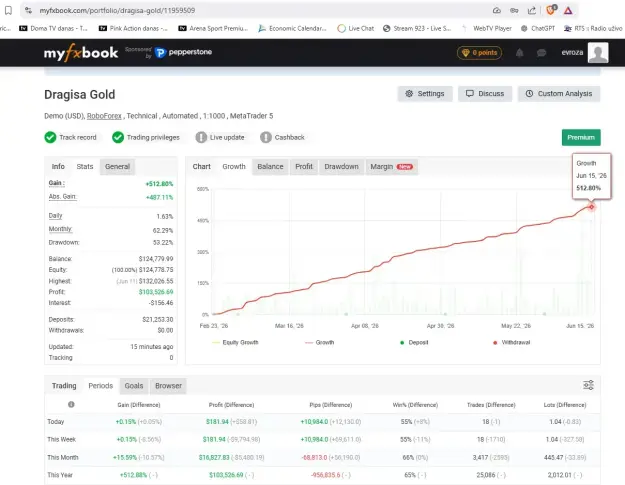Click the Brave rewards triangle icon

[x=568, y=10]
